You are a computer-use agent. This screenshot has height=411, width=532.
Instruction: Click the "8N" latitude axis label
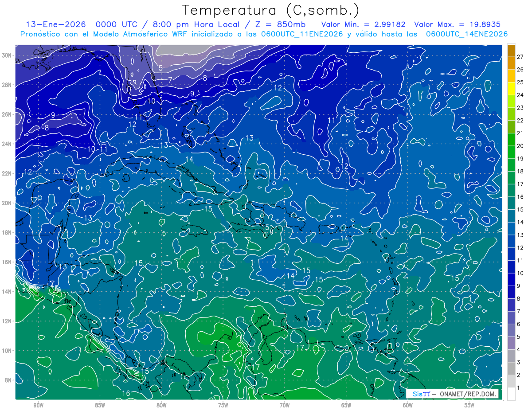[8, 380]
